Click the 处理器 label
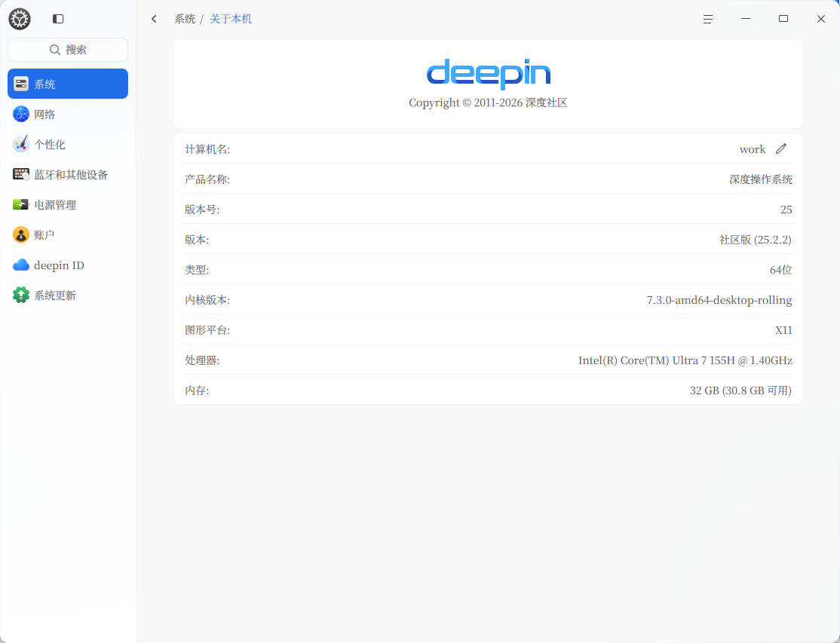 (202, 360)
